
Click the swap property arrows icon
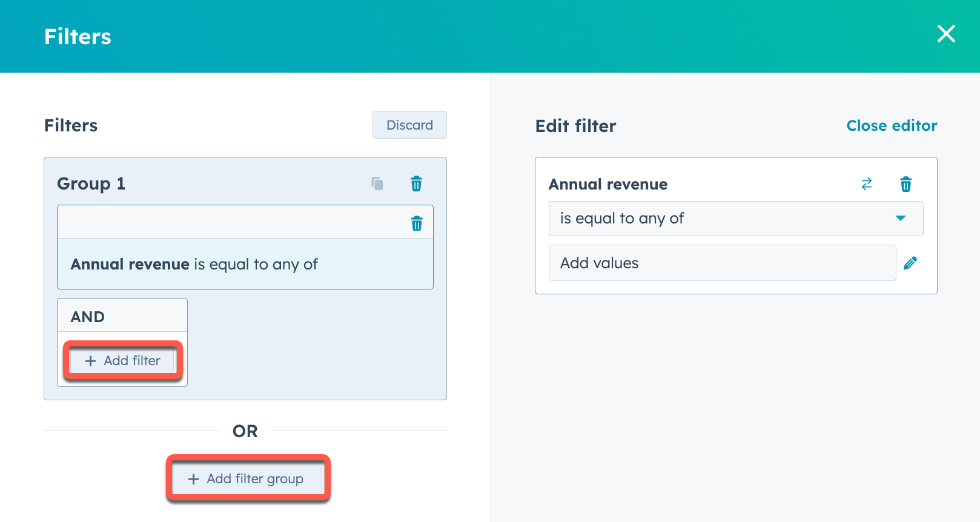(867, 184)
